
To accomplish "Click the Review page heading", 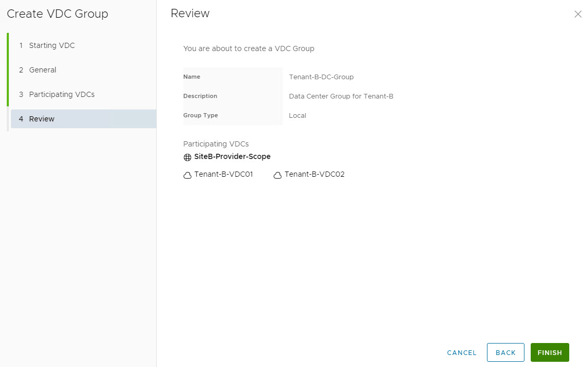I will pyautogui.click(x=190, y=14).
